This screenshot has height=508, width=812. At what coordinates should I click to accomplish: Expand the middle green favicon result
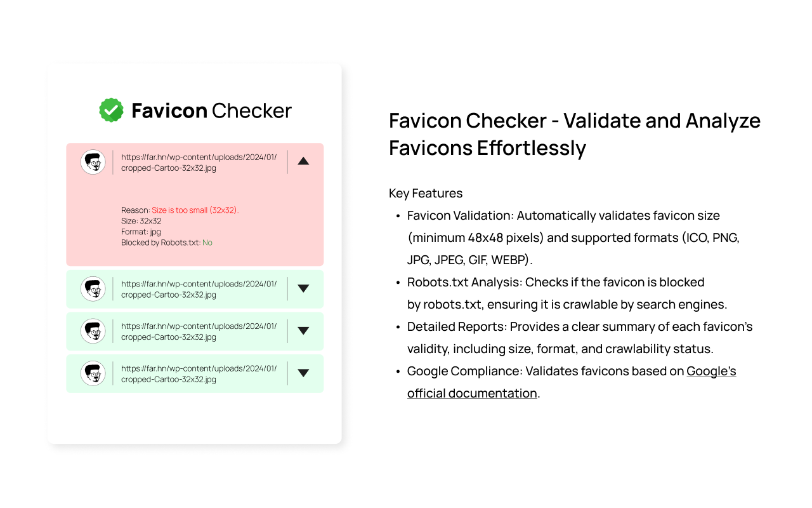tap(303, 331)
